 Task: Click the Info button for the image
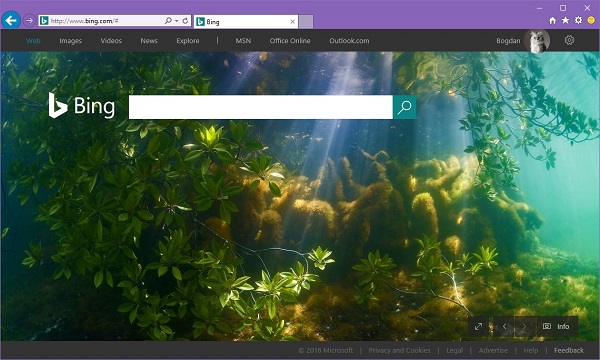point(557,326)
